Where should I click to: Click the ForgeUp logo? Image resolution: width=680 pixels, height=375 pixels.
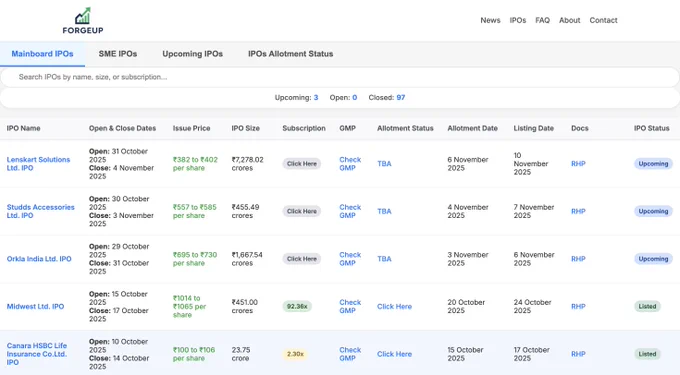click(83, 21)
